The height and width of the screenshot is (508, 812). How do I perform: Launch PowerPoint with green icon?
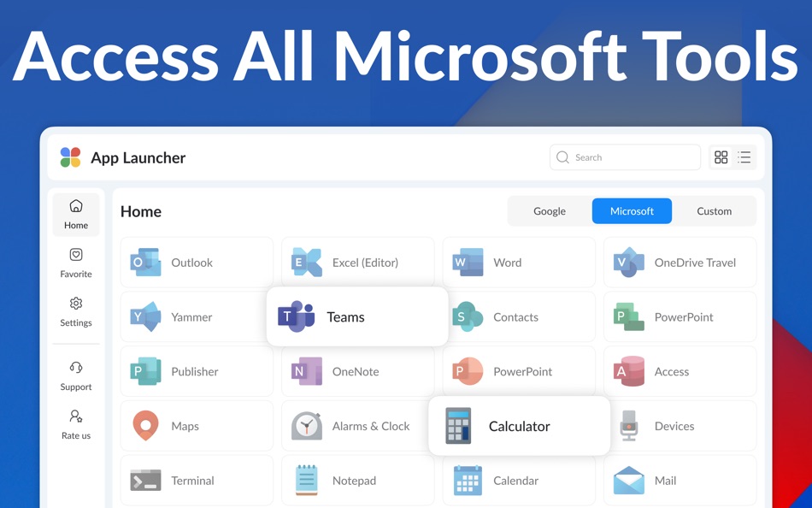click(x=680, y=316)
